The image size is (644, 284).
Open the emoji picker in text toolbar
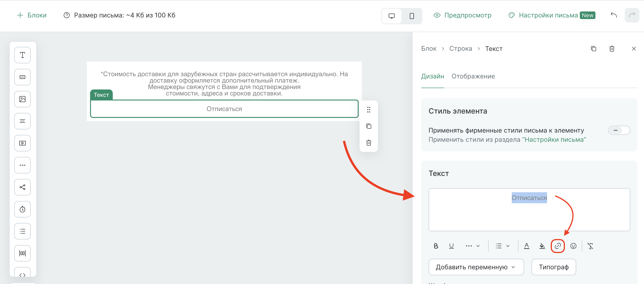573,246
